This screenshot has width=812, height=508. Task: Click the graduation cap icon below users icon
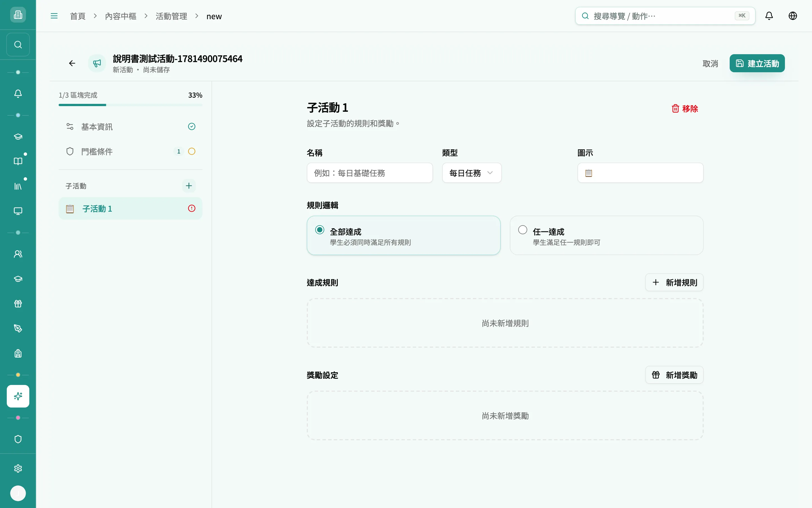pyautogui.click(x=18, y=279)
